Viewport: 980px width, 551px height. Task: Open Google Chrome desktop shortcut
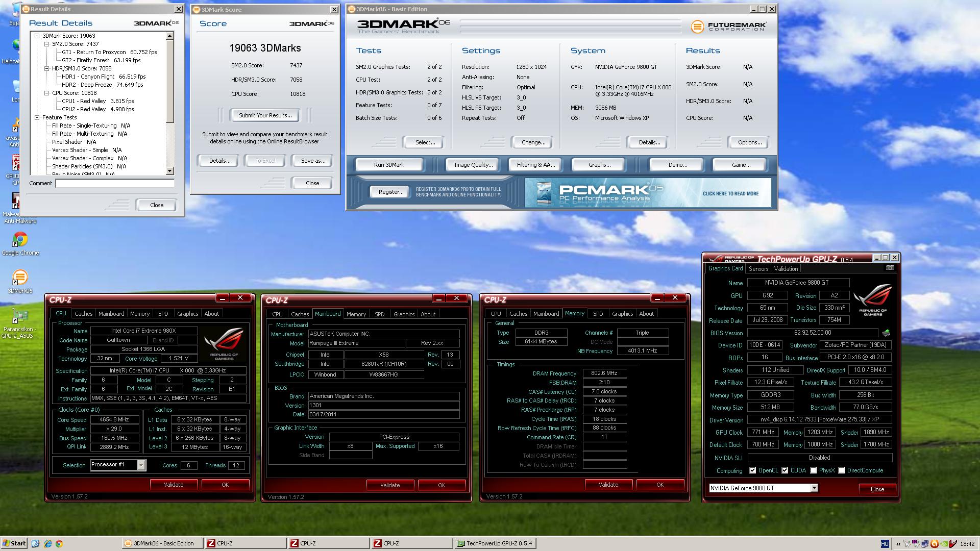coord(20,240)
